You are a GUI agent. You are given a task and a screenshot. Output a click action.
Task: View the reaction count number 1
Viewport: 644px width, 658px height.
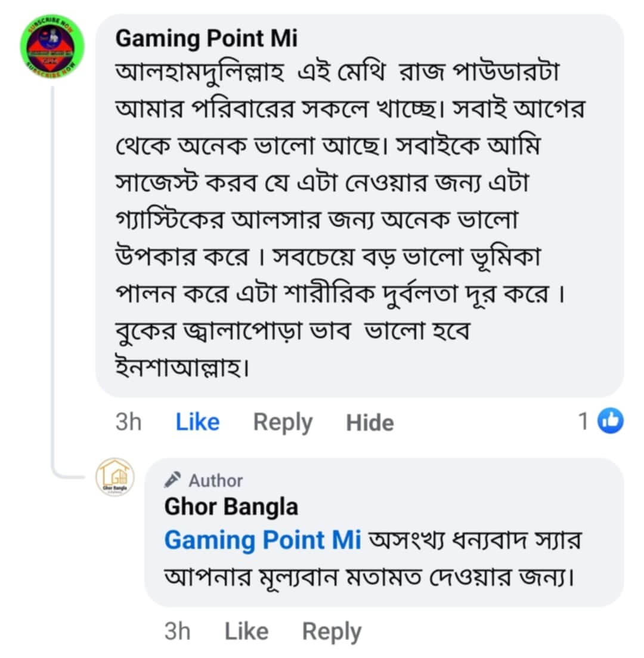click(584, 422)
